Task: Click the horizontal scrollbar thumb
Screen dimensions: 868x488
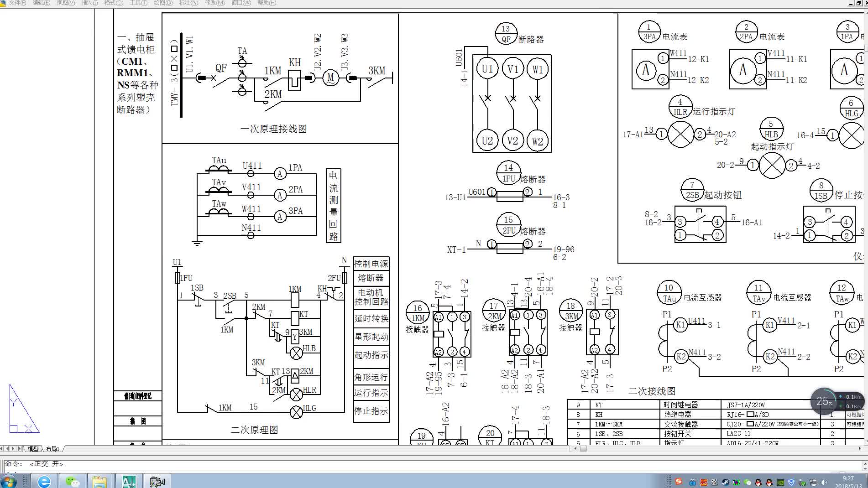Action: 583,449
